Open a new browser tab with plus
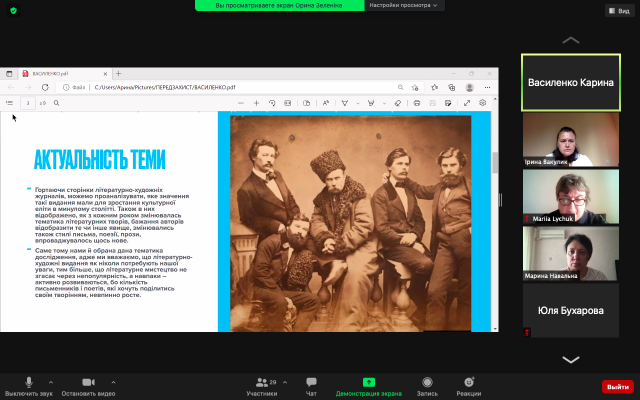Viewport: 640px width, 400px height. (118, 73)
